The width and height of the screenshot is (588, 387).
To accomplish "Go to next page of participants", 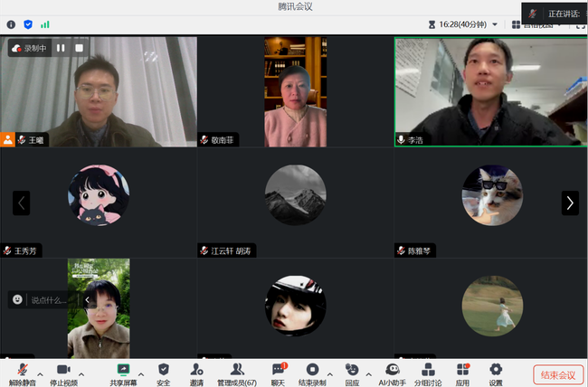I will [x=569, y=203].
